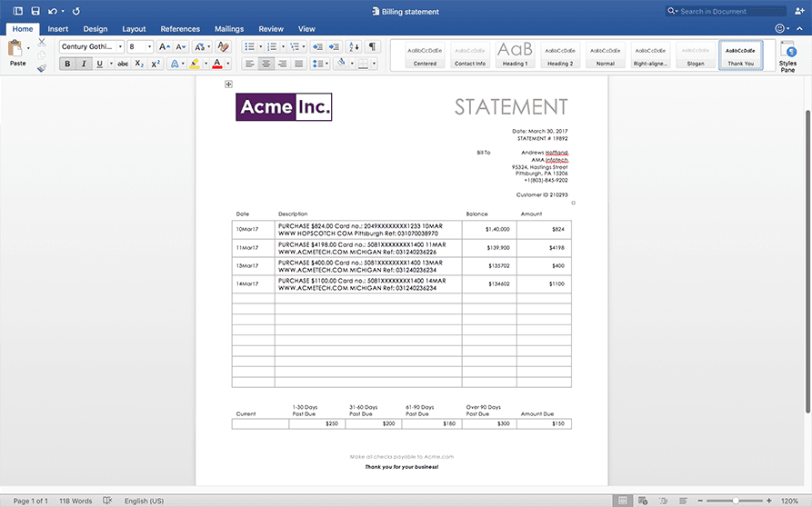Open the font size dropdown
This screenshot has height=507, width=812.
150,46
